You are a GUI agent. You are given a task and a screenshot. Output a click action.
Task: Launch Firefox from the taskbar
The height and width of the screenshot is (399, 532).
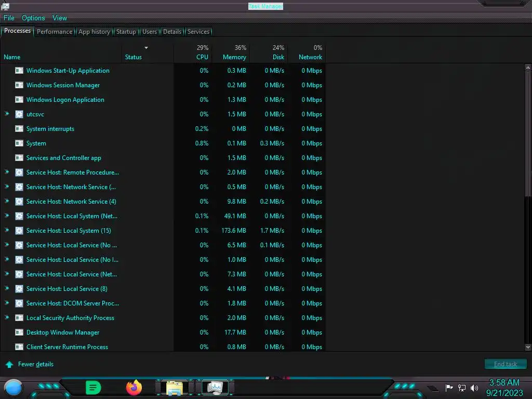coord(134,388)
